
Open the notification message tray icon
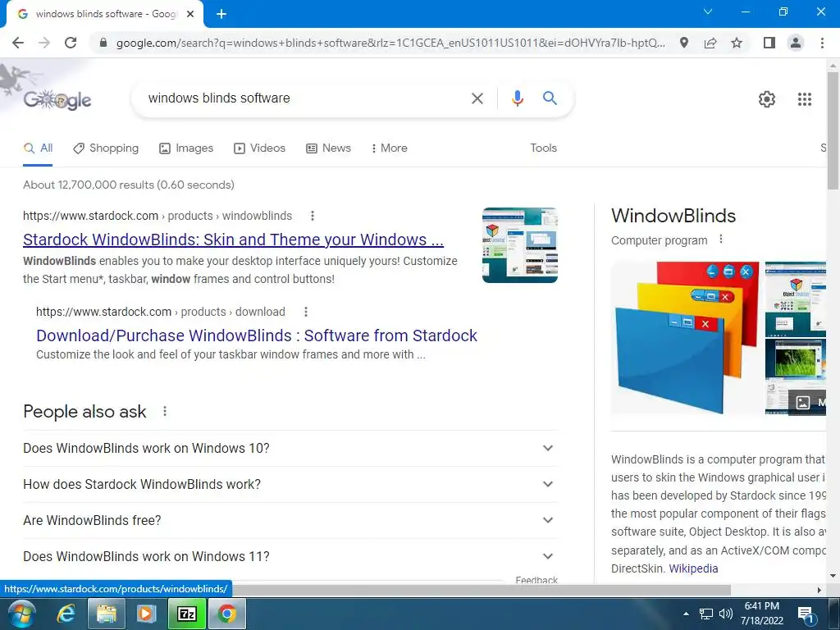tap(806, 614)
